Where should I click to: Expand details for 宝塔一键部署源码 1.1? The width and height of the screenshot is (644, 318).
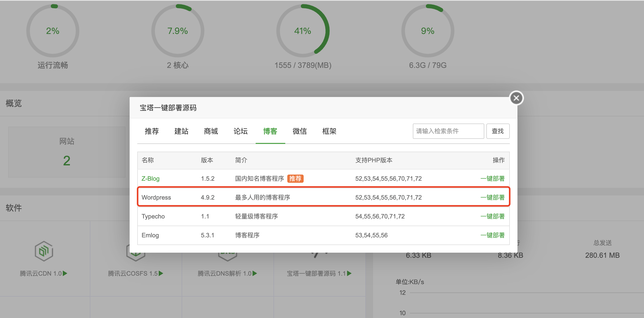(x=350, y=273)
